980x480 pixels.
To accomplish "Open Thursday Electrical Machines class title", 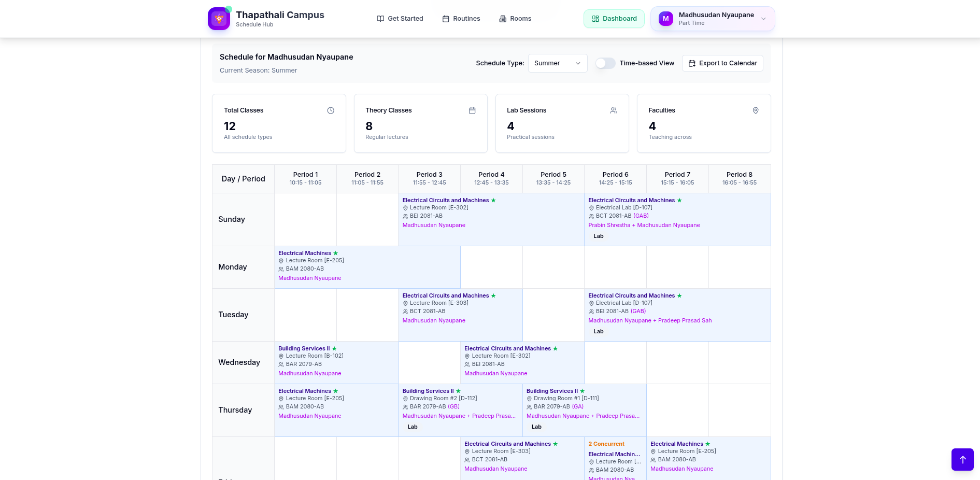I will tap(305, 391).
